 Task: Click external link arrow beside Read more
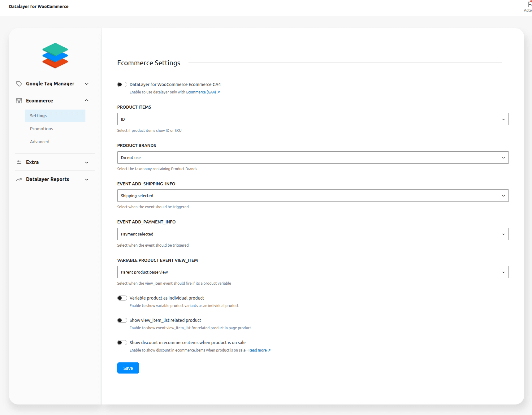(x=269, y=350)
